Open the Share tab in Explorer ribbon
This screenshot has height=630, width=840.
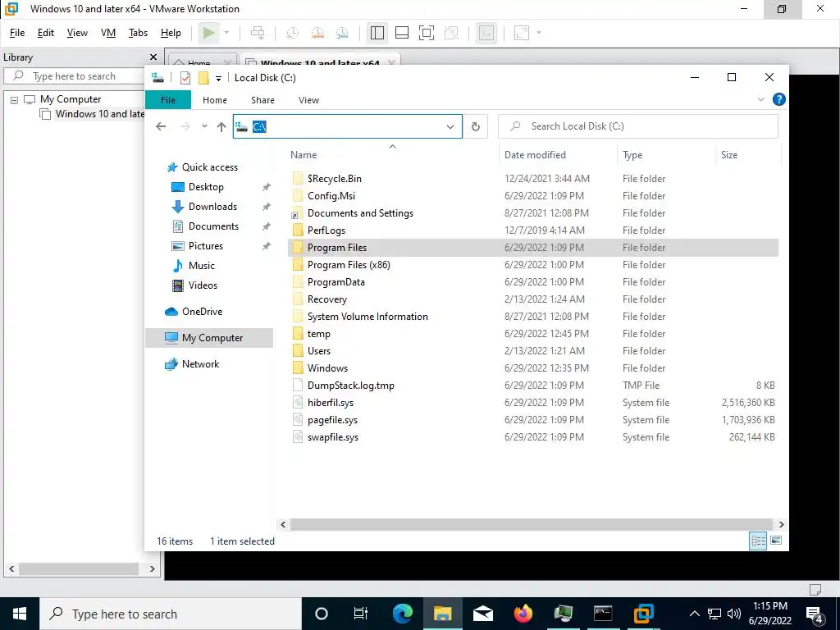(x=262, y=100)
